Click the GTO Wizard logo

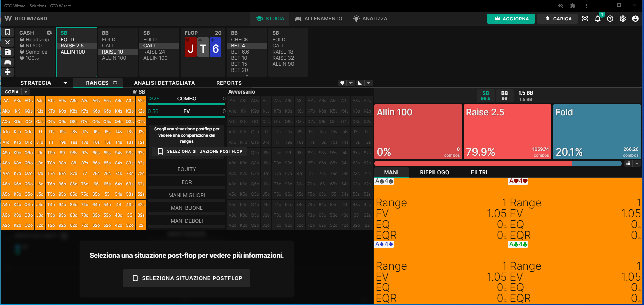(26, 19)
